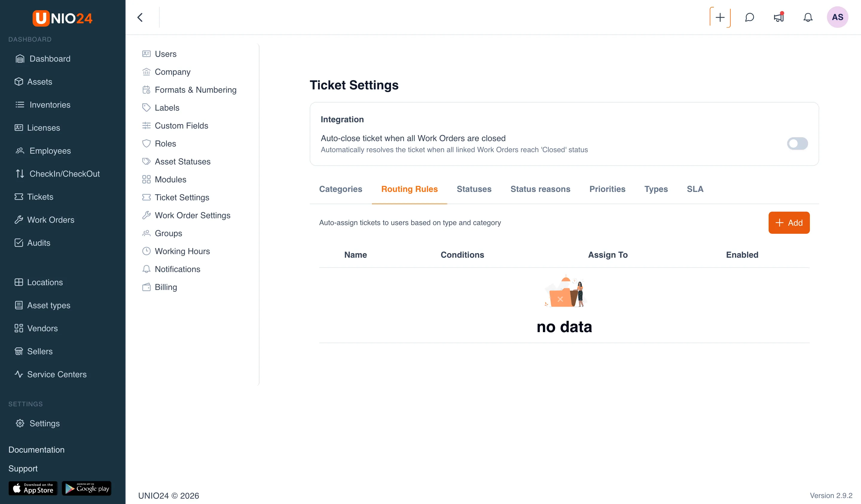Click the Licenses card icon
Viewport: 861px width, 504px height.
tap(19, 127)
